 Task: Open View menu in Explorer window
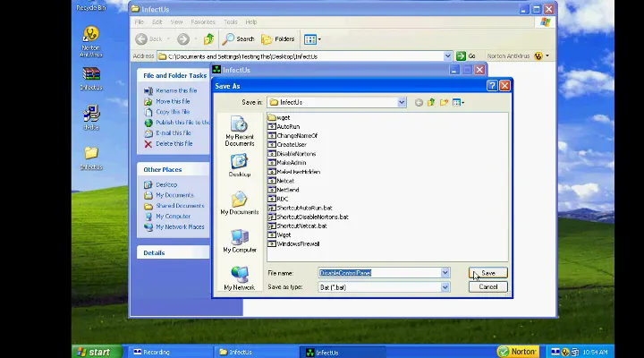(176, 22)
